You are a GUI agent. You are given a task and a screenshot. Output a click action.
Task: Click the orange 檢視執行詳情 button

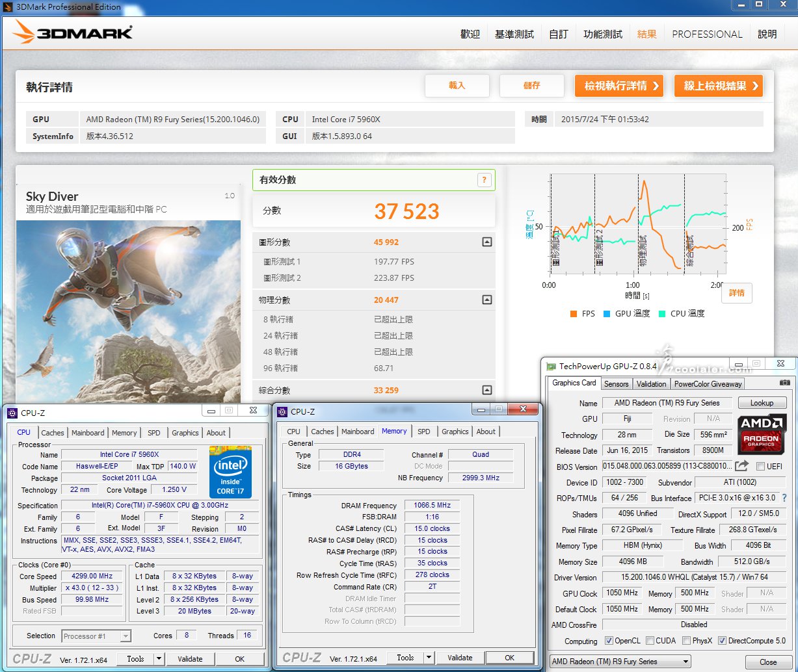tap(619, 85)
